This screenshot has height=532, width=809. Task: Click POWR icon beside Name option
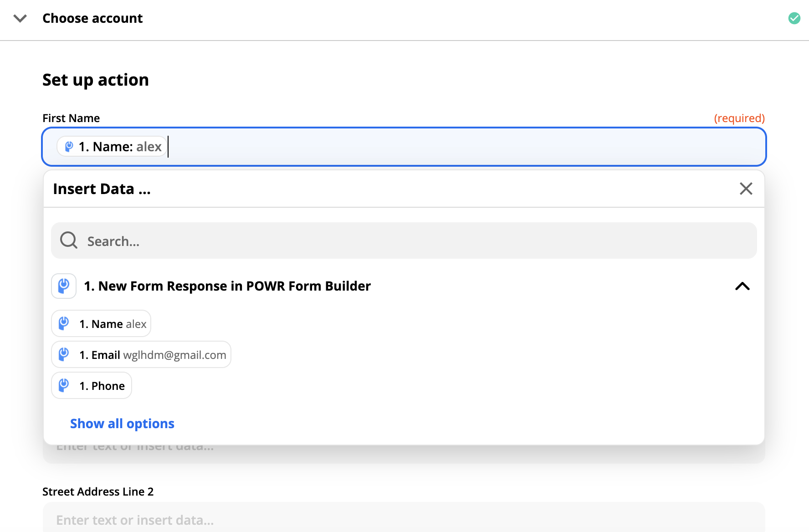(x=64, y=323)
